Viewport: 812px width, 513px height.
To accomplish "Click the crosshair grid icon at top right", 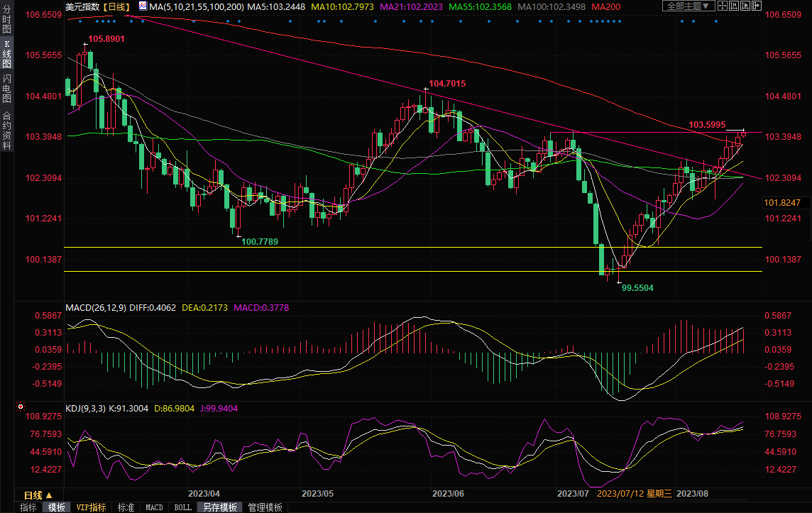I will coord(724,6).
